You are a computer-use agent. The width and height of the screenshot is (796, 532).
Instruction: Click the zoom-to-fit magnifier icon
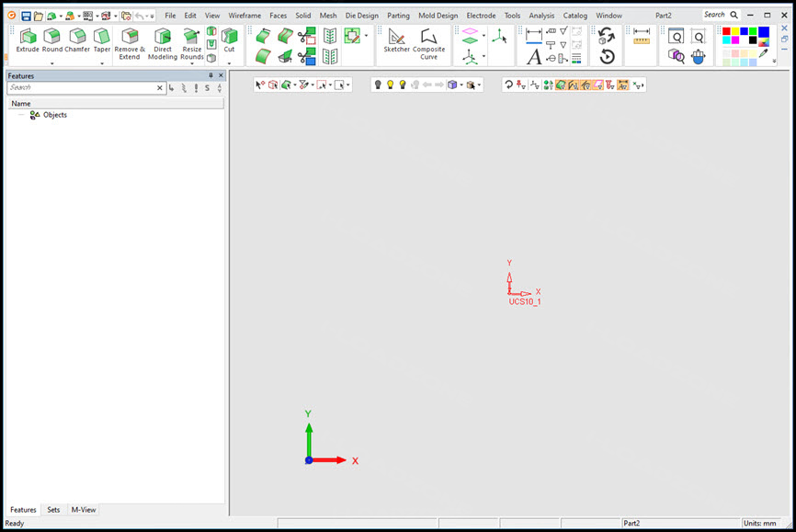(x=699, y=37)
